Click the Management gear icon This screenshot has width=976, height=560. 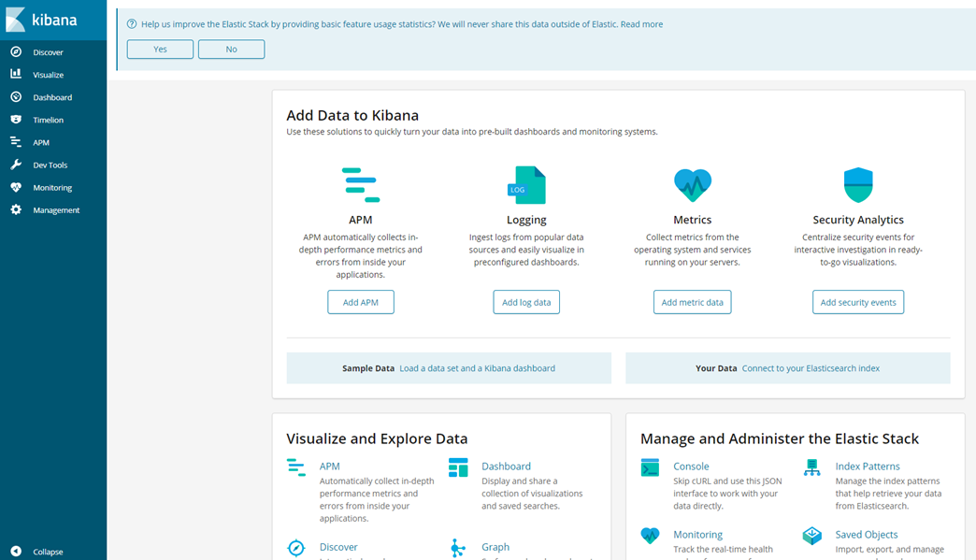[16, 209]
